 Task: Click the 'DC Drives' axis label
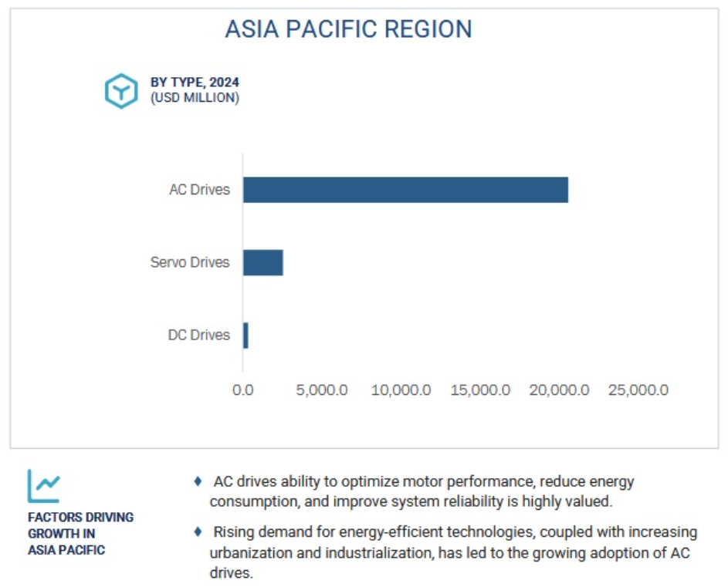pyautogui.click(x=198, y=335)
